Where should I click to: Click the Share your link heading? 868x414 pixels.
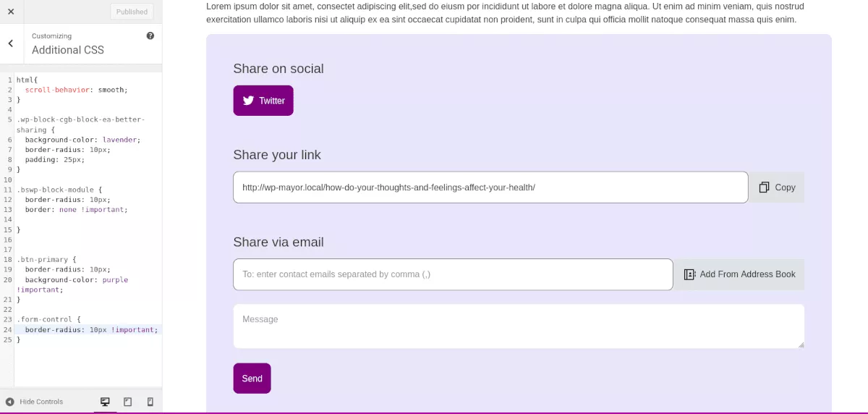pos(277,155)
